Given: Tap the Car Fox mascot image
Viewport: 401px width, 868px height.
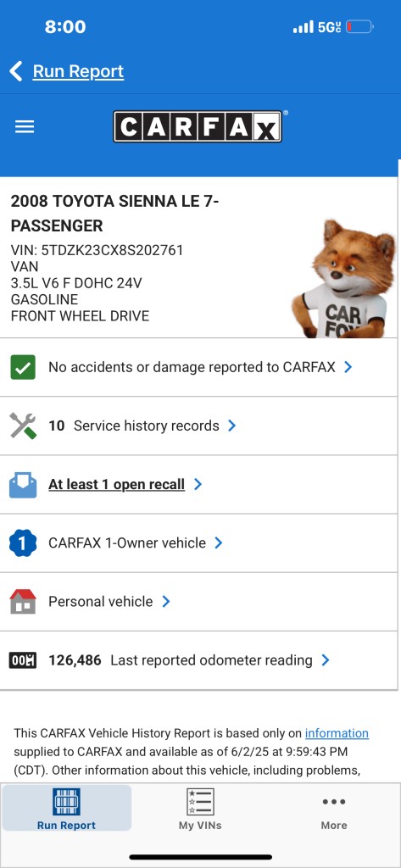Looking at the screenshot, I should [343, 278].
